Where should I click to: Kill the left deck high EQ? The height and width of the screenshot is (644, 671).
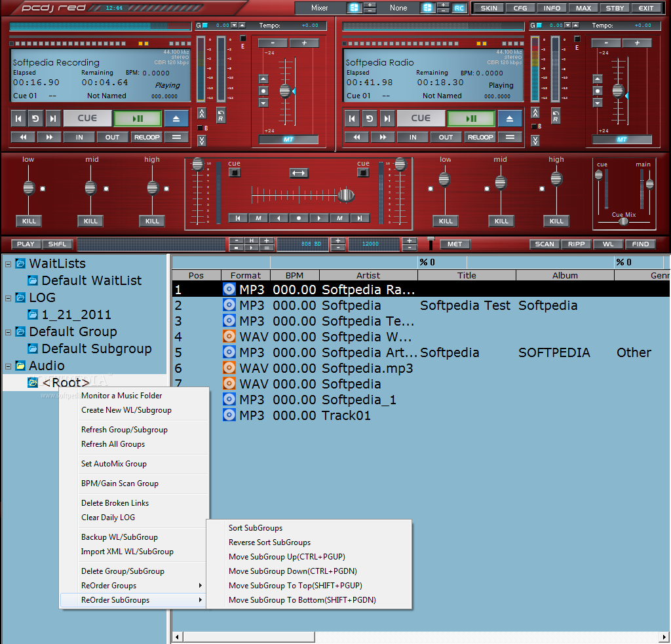point(152,221)
